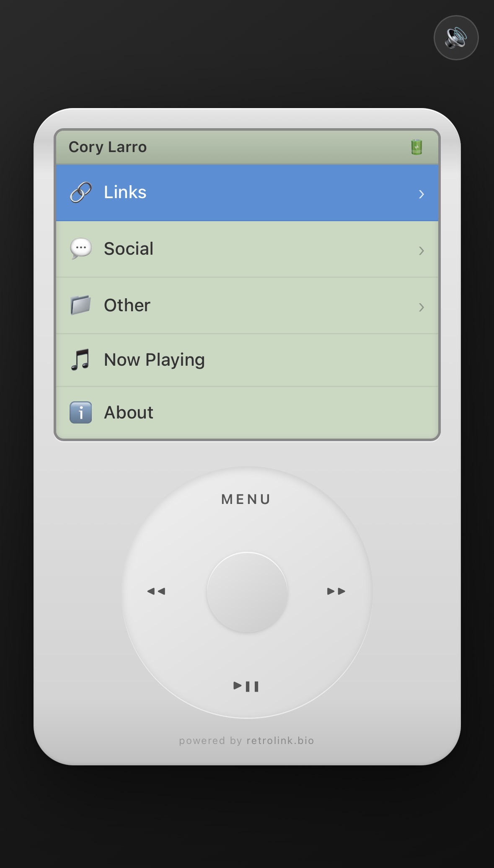Click the speech bubble Social icon
494x868 pixels.
pos(80,249)
